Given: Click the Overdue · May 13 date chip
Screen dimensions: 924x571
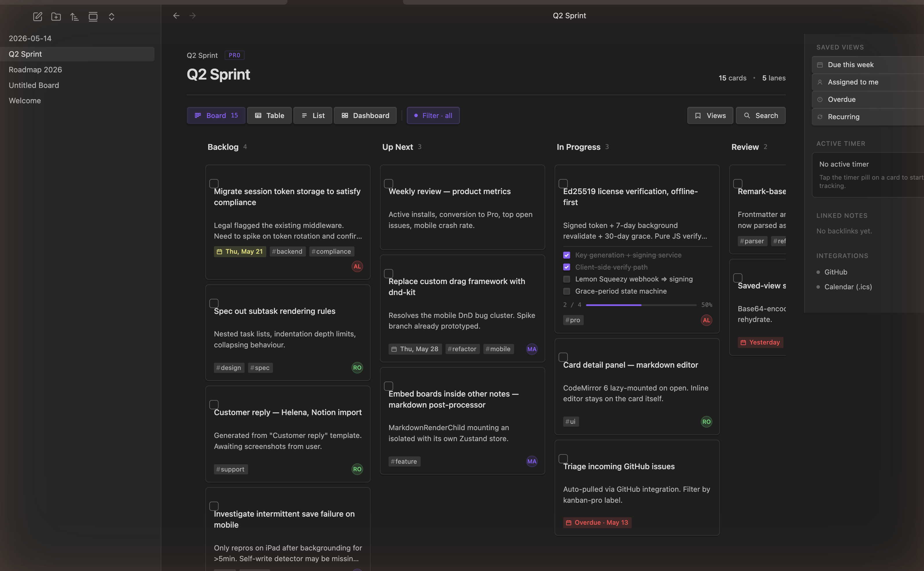Looking at the screenshot, I should (x=598, y=522).
